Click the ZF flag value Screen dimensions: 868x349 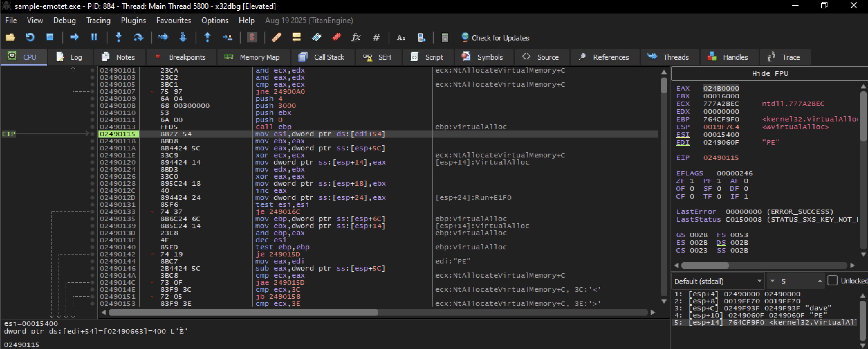coord(692,181)
